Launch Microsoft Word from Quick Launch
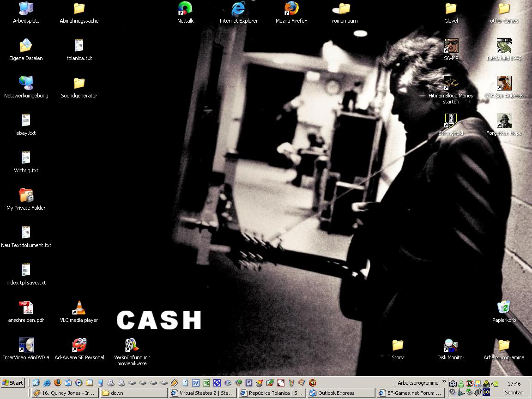Screen dimensions: 532x399 coord(196,383)
